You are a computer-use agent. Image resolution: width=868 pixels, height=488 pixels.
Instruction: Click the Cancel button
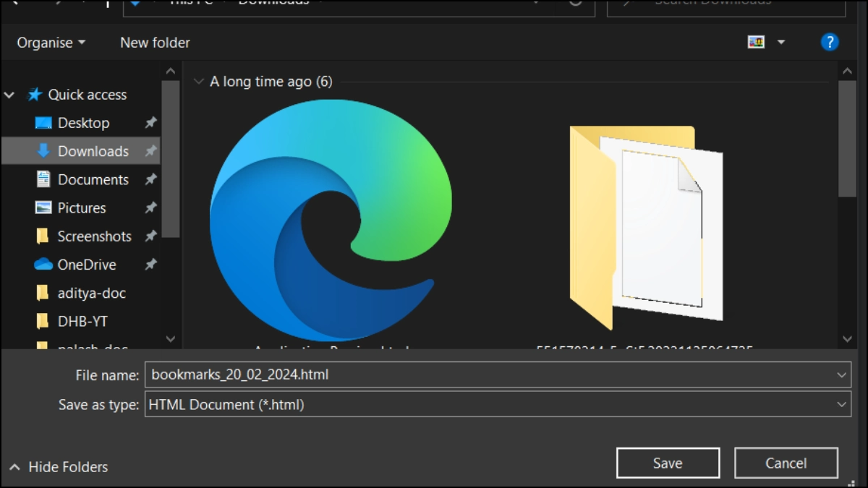tap(786, 463)
